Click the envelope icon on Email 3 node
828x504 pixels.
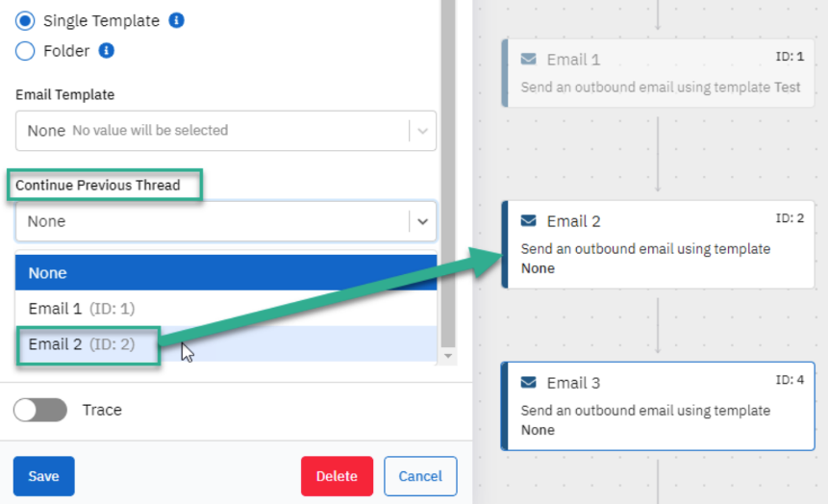click(529, 382)
